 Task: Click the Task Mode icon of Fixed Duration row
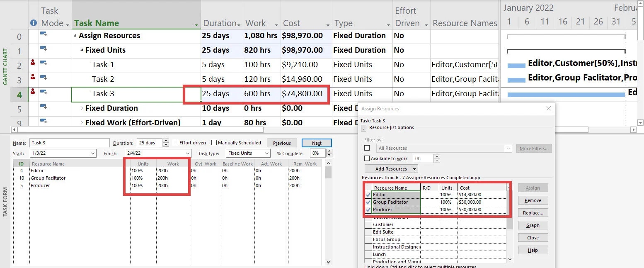click(43, 107)
